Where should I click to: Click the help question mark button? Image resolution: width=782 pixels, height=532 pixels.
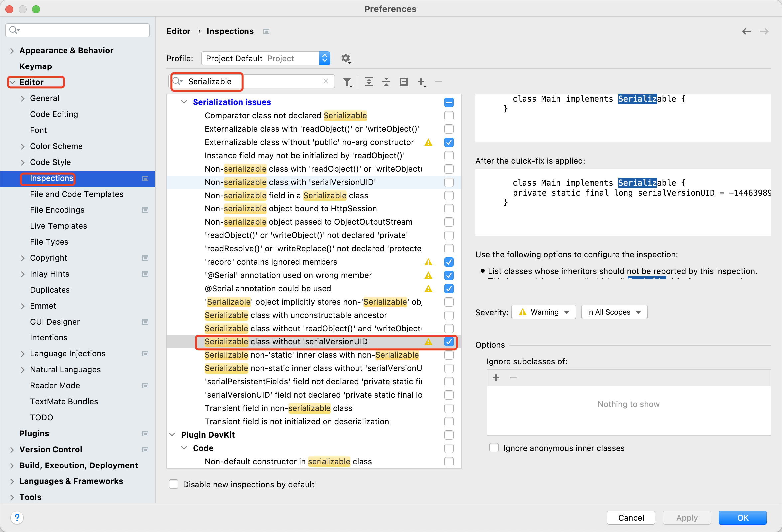click(x=17, y=517)
